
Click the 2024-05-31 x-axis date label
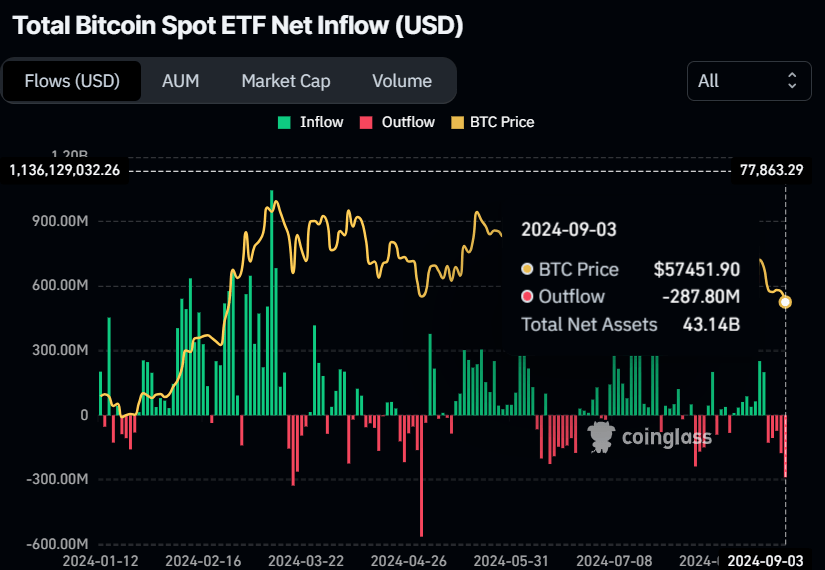511,561
